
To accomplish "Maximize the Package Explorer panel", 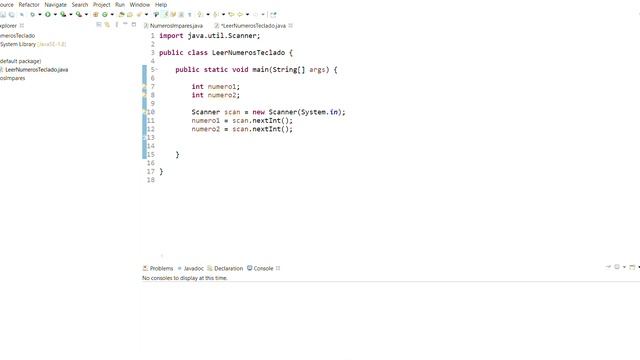I will pyautogui.click(x=133, y=24).
